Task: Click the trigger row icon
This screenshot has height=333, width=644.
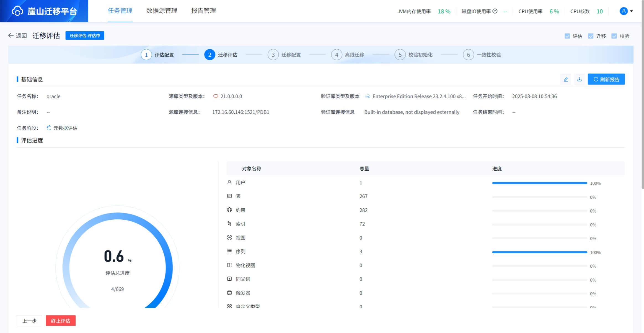Action: coord(229,293)
